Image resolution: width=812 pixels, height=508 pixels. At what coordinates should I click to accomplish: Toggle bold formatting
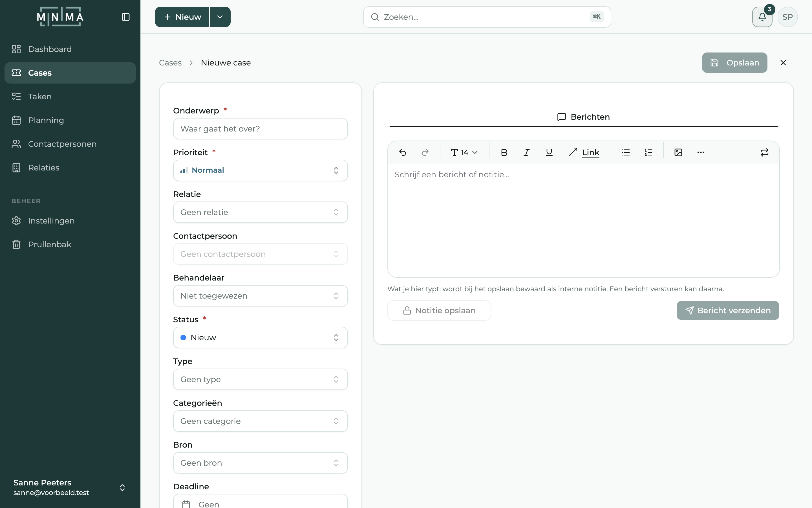click(504, 152)
